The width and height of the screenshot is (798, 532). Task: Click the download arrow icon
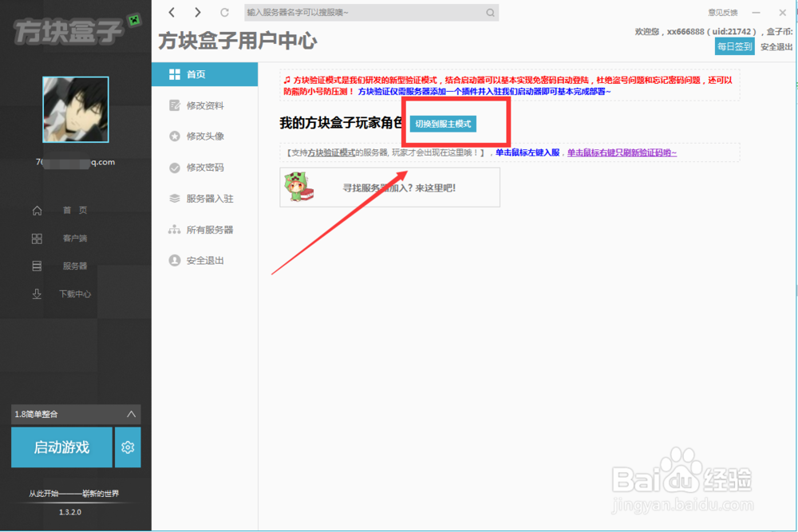click(x=38, y=294)
